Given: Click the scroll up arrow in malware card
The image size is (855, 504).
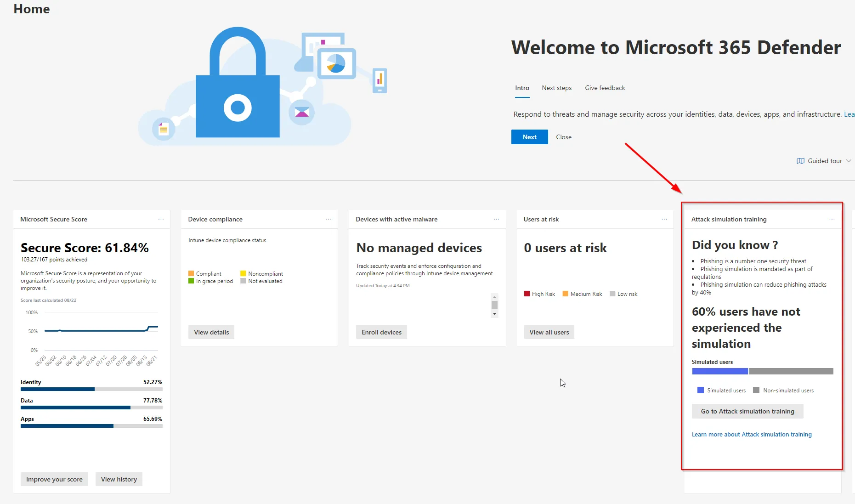Looking at the screenshot, I should [494, 297].
